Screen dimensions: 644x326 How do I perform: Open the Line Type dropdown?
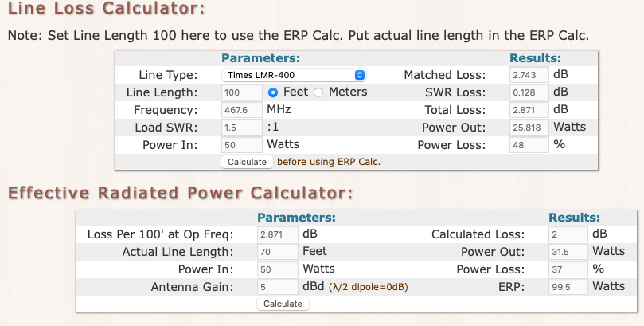293,75
